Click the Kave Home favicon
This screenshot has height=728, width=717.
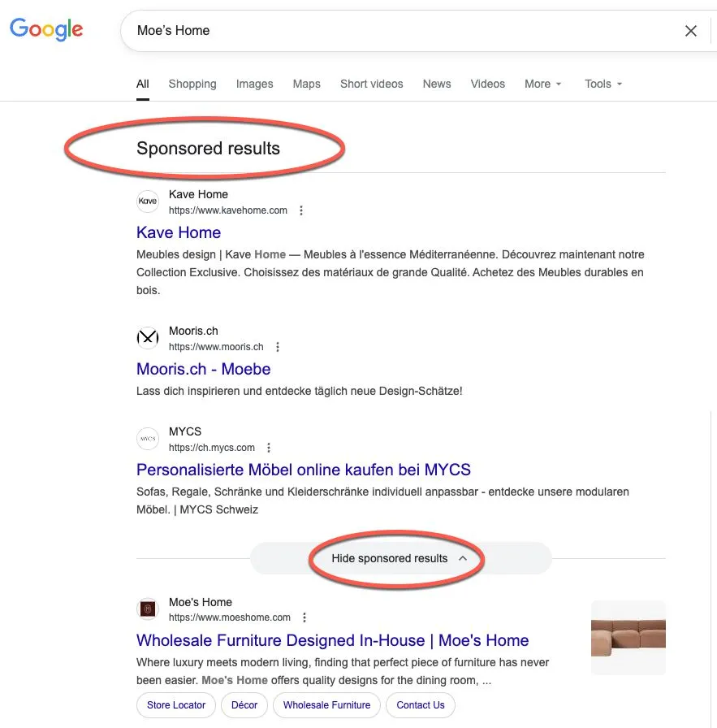[x=148, y=201]
